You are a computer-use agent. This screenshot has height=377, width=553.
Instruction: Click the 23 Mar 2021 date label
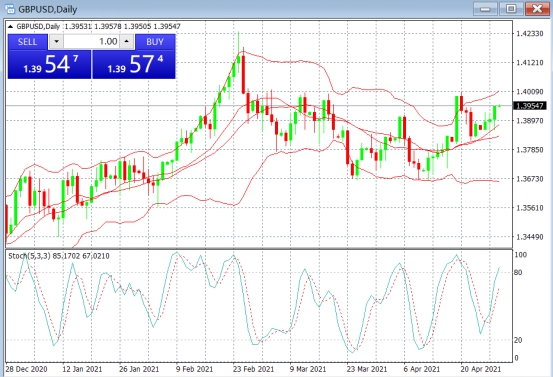(x=367, y=369)
